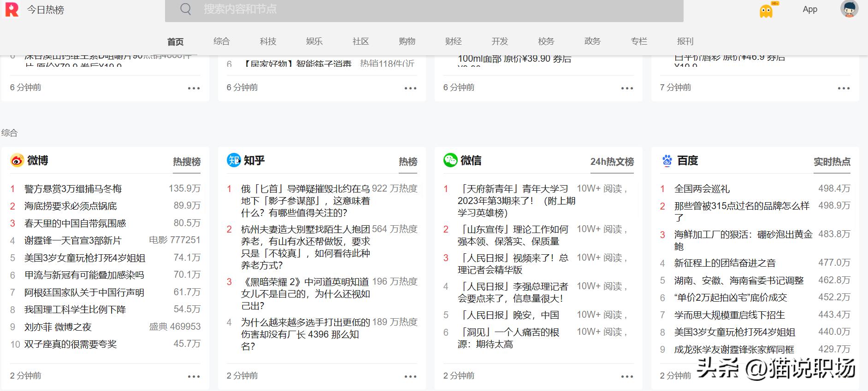This screenshot has height=391, width=868.
Task: Open Zhihu question about 选手打出更低的伤害
Action: (x=305, y=334)
